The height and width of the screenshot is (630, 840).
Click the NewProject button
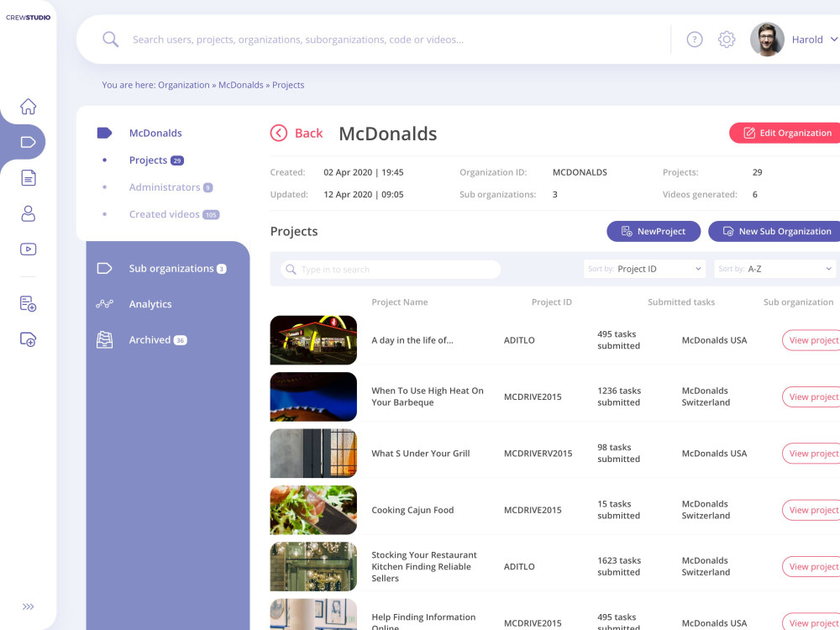(x=654, y=232)
